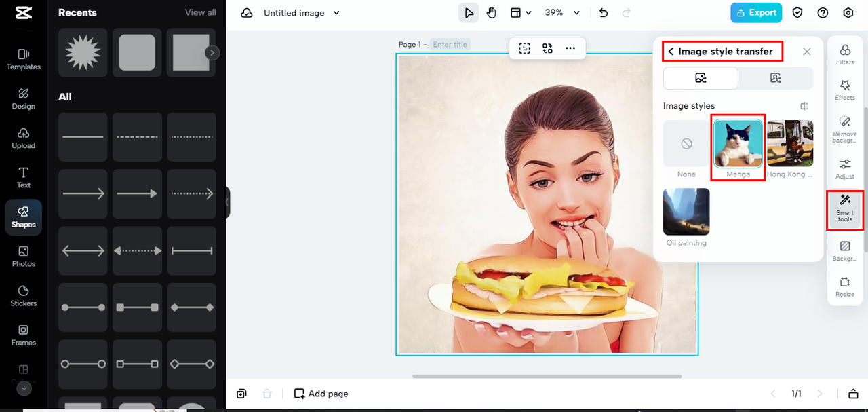The height and width of the screenshot is (412, 868).
Task: Open the Remove background tool
Action: pos(845,129)
